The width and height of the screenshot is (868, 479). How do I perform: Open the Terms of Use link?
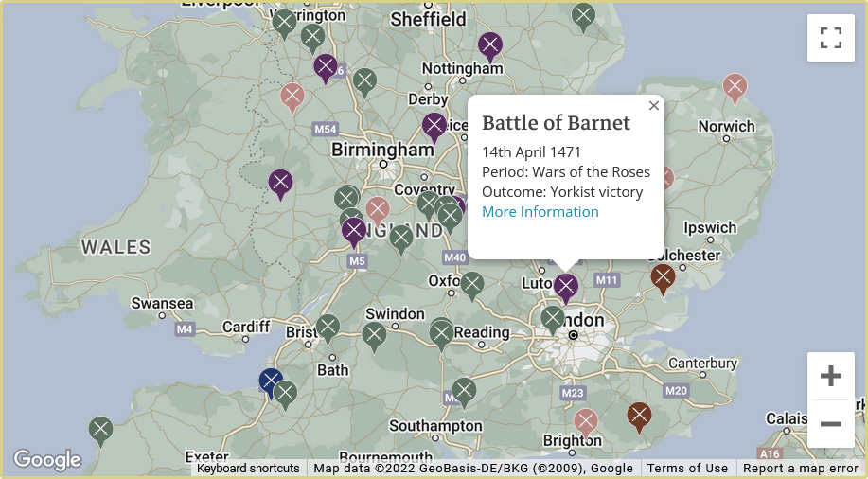[687, 469]
